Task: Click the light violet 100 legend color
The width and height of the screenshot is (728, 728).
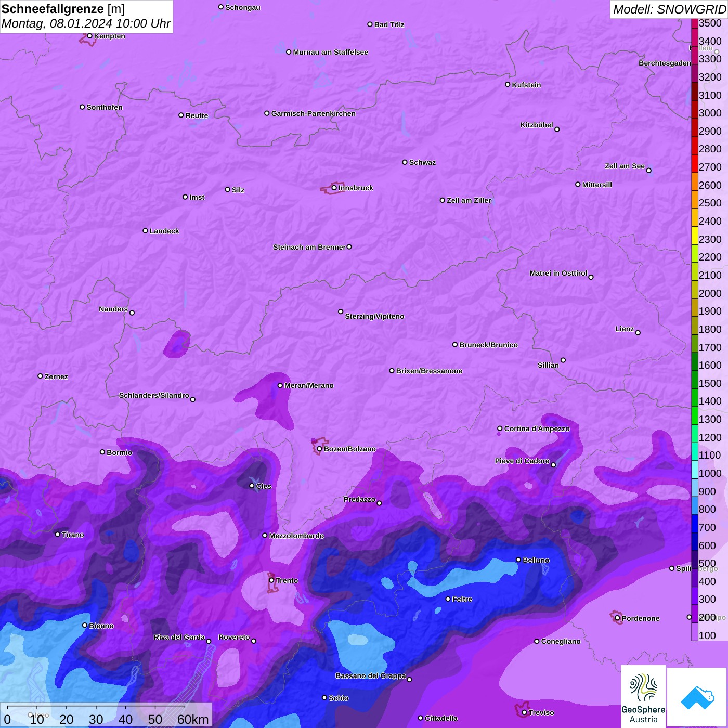Action: coord(695,631)
